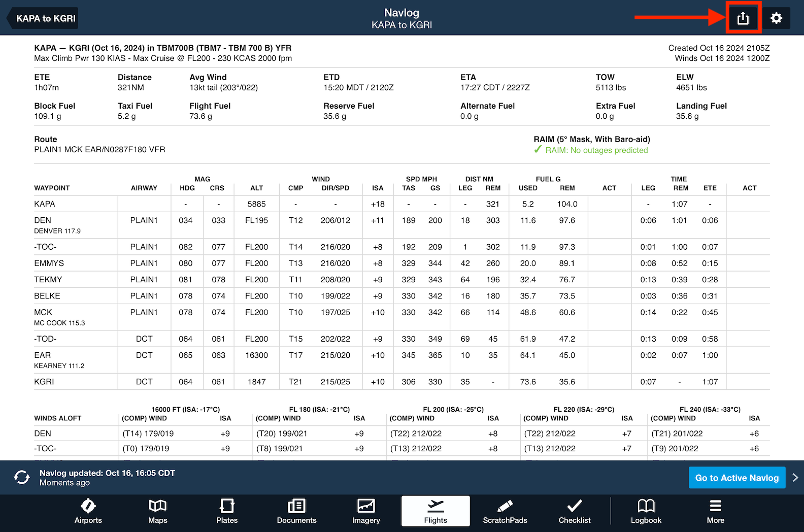The width and height of the screenshot is (804, 532).
Task: Open the Logbook tab
Action: (646, 511)
